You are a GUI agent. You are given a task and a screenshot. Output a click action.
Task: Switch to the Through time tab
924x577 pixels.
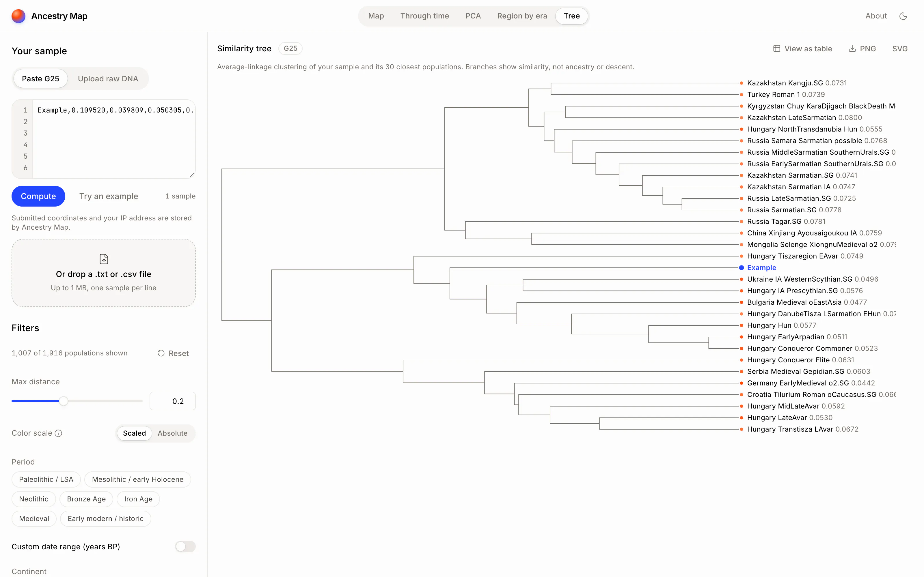(424, 16)
